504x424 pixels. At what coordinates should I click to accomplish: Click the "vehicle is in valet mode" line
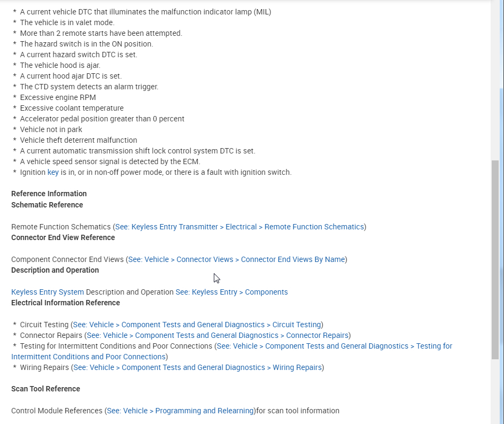(x=67, y=22)
